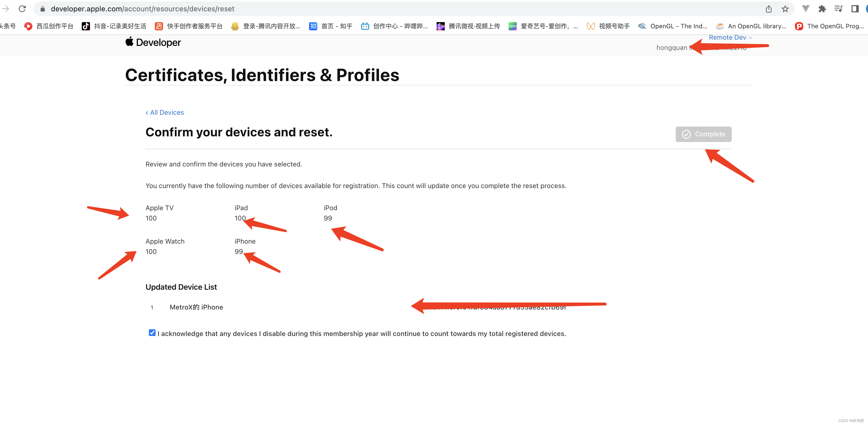The width and height of the screenshot is (868, 425).
Task: Open the 快手创作者服务平台 bookmark
Action: click(189, 26)
